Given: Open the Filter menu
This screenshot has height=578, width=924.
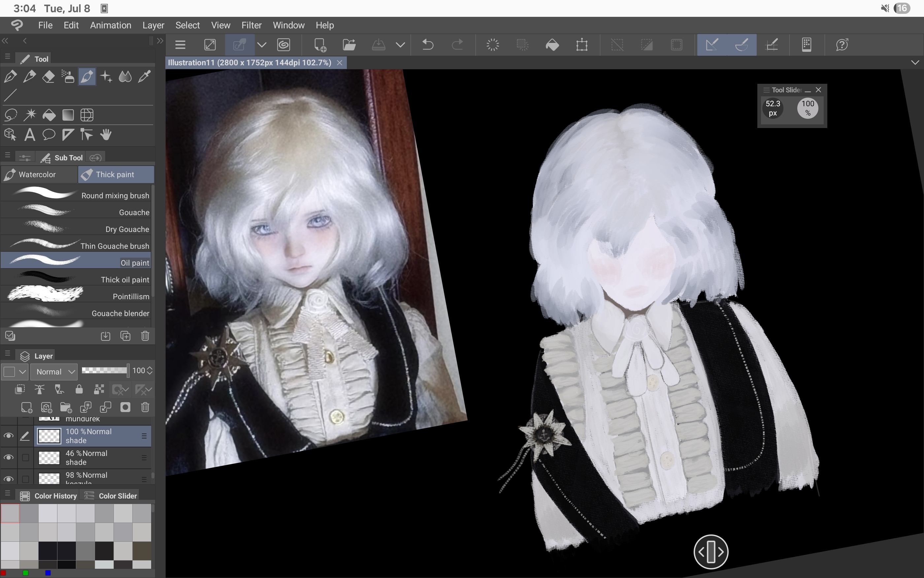Looking at the screenshot, I should (251, 25).
